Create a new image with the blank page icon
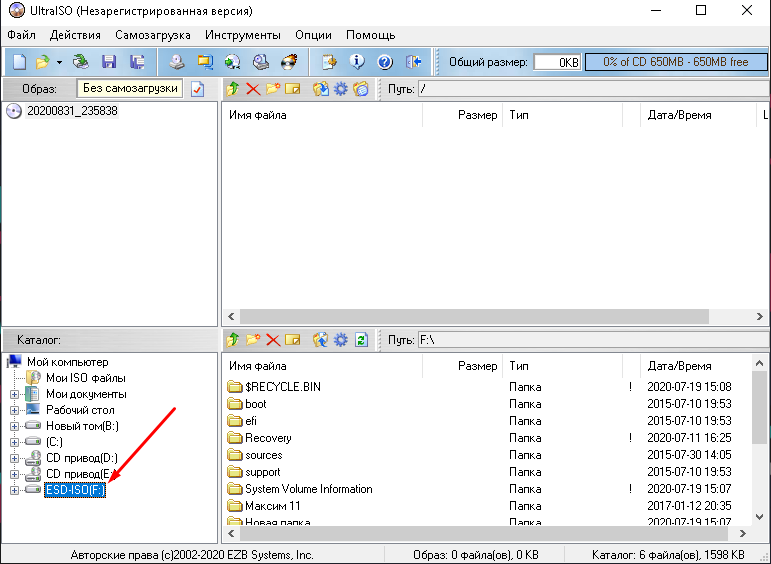Image resolution: width=771 pixels, height=564 pixels. [x=19, y=62]
